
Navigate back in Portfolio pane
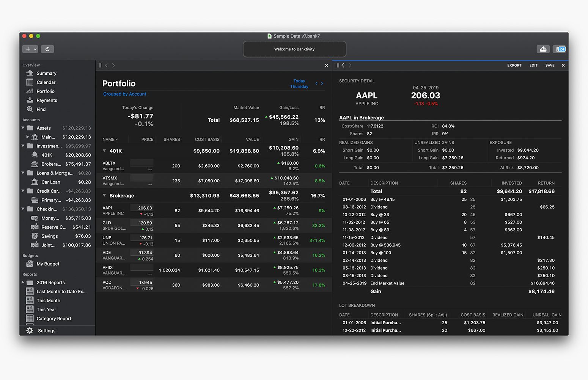(x=107, y=65)
